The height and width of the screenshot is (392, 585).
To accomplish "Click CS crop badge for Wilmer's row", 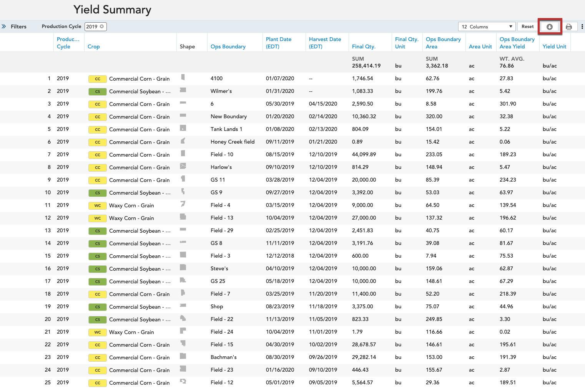I will (x=98, y=91).
